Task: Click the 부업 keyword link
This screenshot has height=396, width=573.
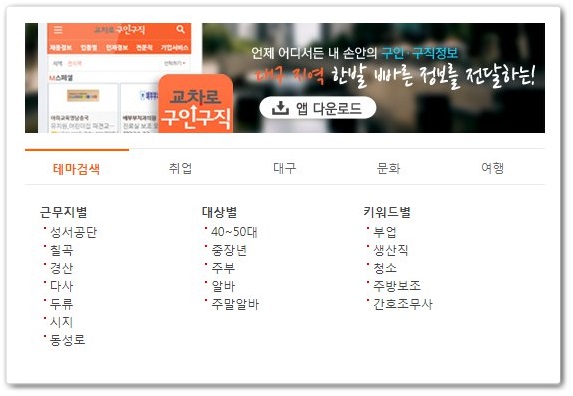Action: pyautogui.click(x=384, y=232)
